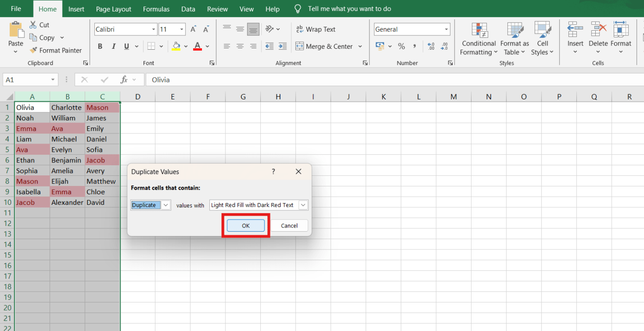Apply comma style
The height and width of the screenshot is (331, 644).
pos(414,46)
